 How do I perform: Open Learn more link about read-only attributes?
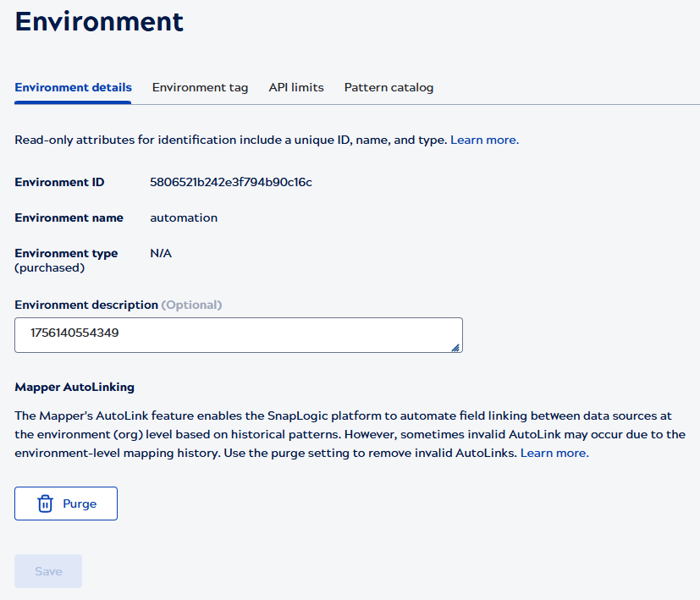coord(484,140)
